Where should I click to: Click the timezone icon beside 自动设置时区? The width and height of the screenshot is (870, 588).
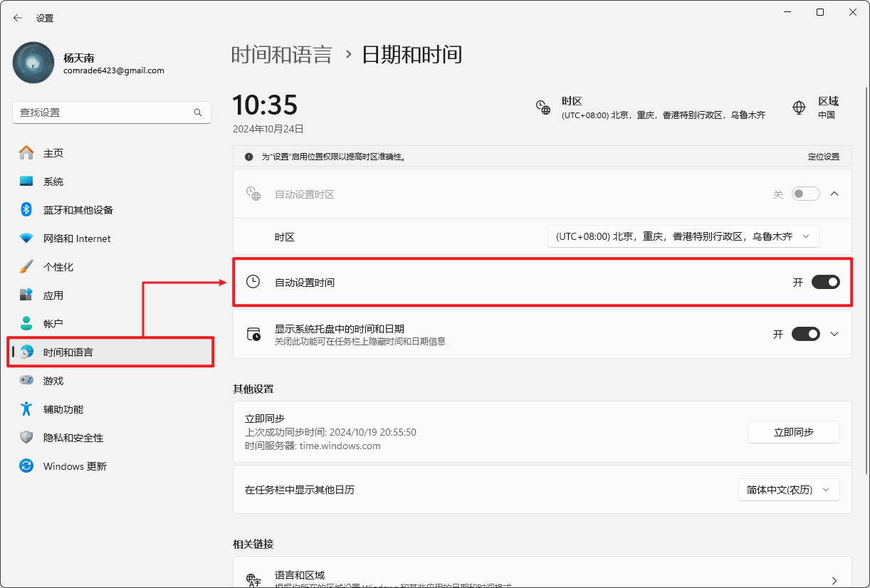click(253, 194)
